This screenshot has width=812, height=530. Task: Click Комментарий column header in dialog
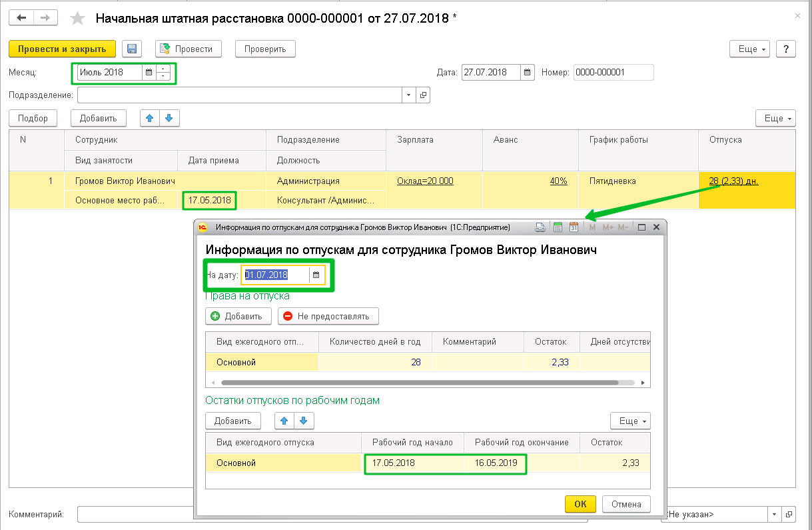coord(478,341)
